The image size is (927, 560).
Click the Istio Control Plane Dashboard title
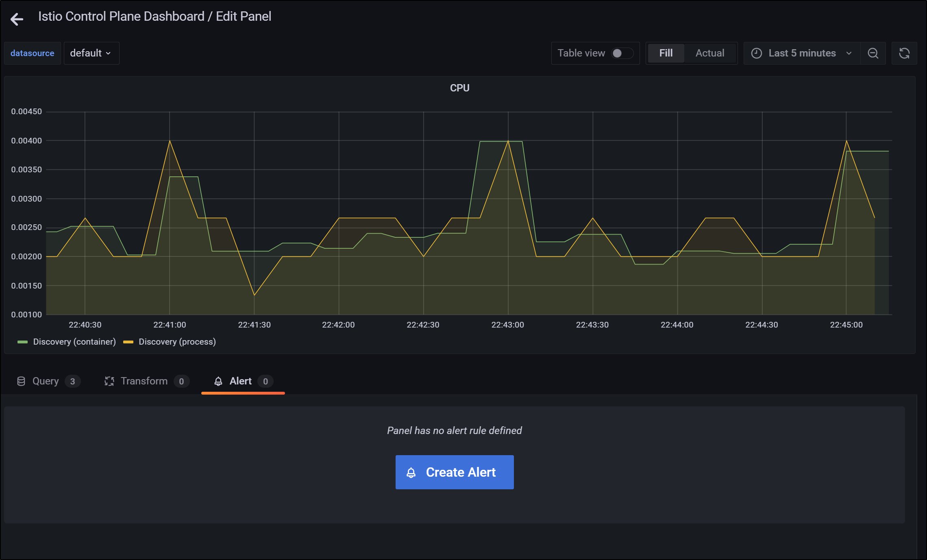[x=121, y=16]
